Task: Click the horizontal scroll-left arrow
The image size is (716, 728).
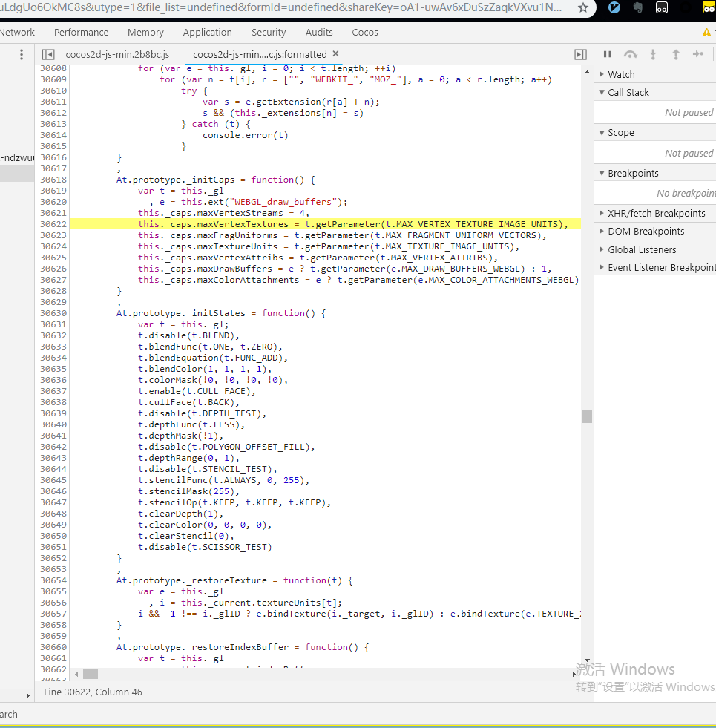Action: pos(76,674)
